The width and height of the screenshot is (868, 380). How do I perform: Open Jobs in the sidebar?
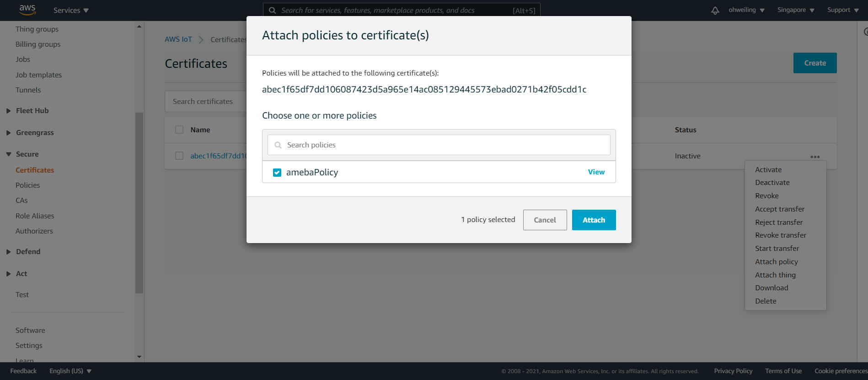23,60
